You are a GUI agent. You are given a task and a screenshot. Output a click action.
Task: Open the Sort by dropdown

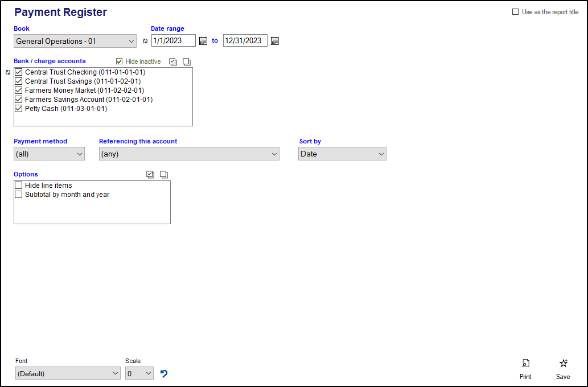click(x=342, y=154)
